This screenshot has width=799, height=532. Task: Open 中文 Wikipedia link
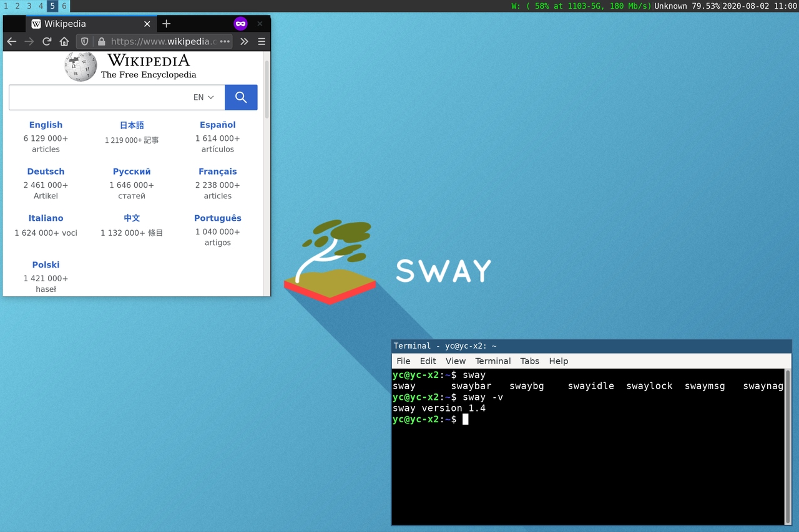(x=132, y=218)
